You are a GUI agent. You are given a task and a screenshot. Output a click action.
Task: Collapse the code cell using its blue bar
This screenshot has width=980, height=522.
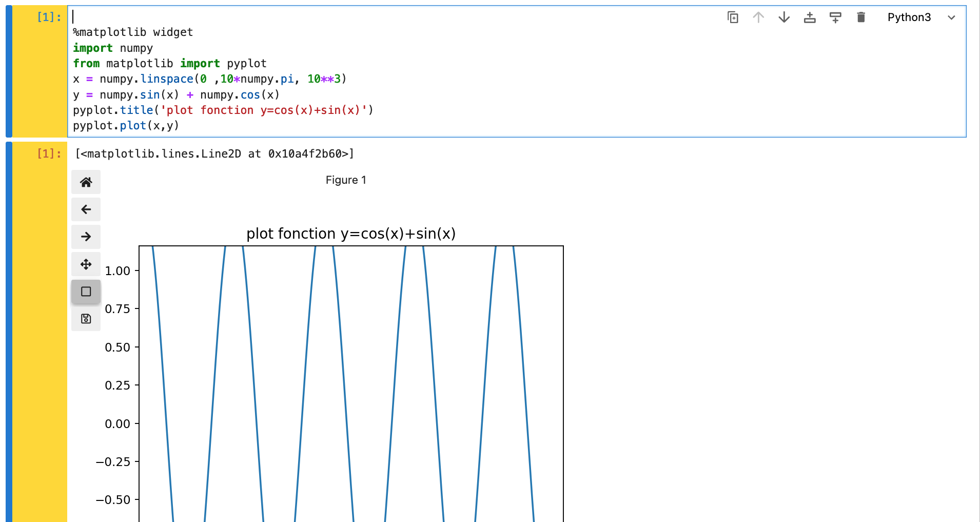(x=9, y=72)
